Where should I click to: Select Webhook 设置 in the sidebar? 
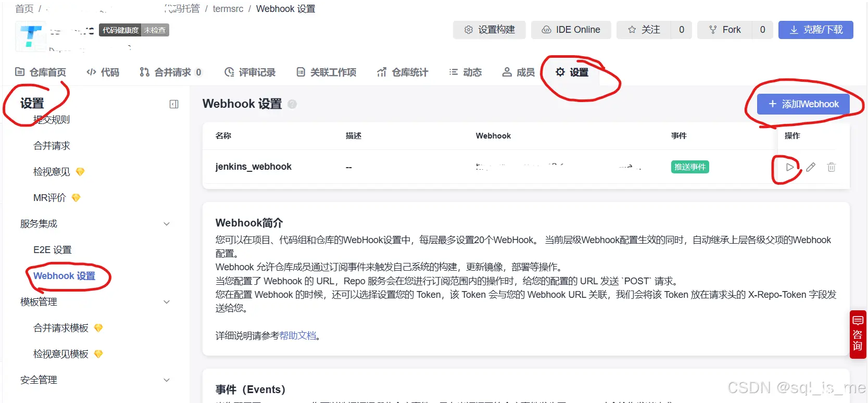point(64,275)
